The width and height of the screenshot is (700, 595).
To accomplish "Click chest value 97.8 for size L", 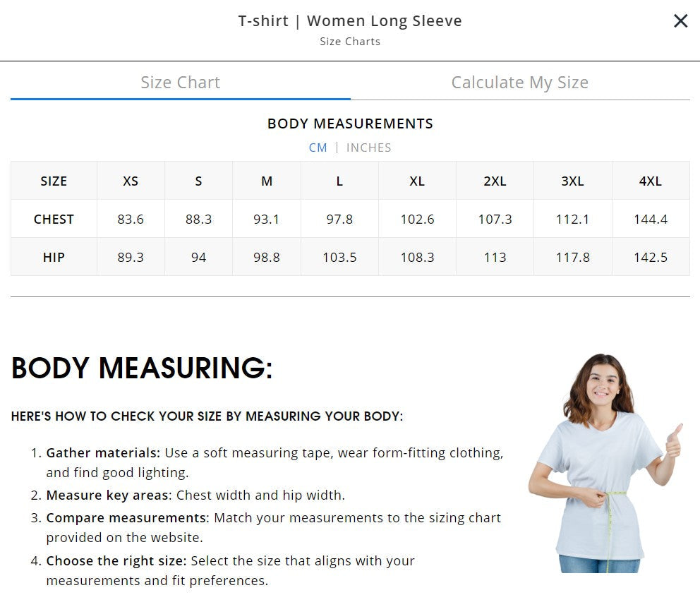I will pyautogui.click(x=339, y=219).
